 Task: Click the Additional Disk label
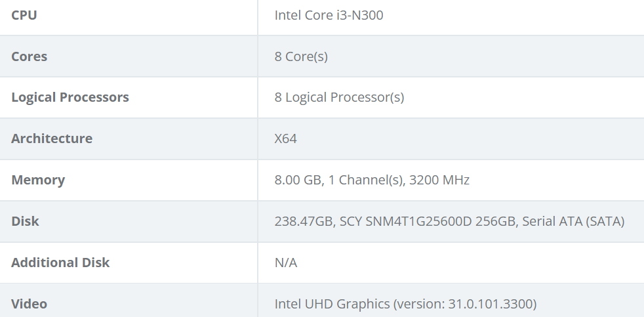pos(60,263)
